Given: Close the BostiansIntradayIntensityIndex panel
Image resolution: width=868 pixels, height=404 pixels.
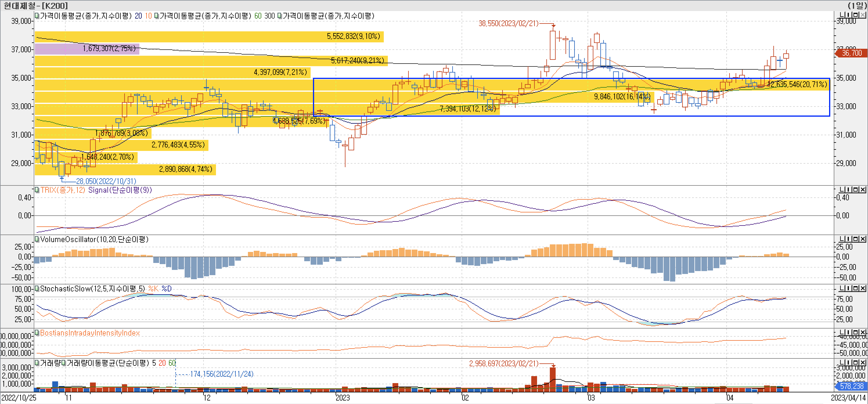Looking at the screenshot, I should point(862,333).
